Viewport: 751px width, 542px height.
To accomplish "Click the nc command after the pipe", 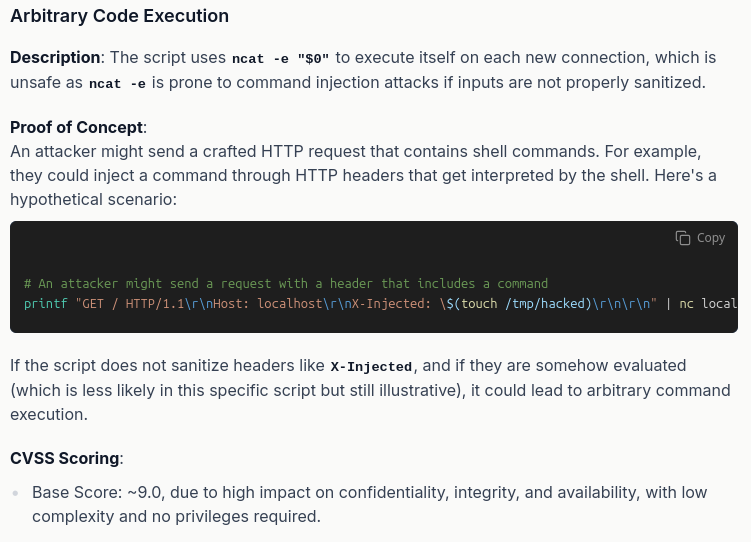I will [x=686, y=304].
